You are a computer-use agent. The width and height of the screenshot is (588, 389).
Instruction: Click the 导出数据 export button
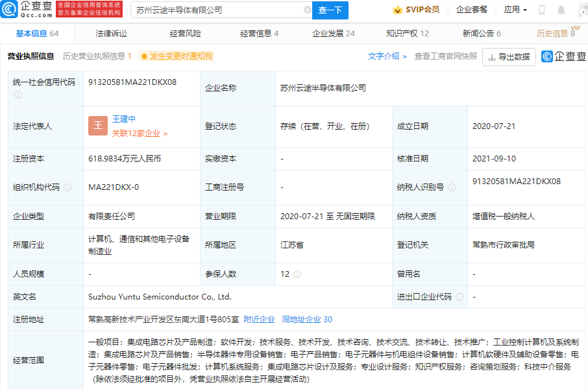[x=509, y=57]
